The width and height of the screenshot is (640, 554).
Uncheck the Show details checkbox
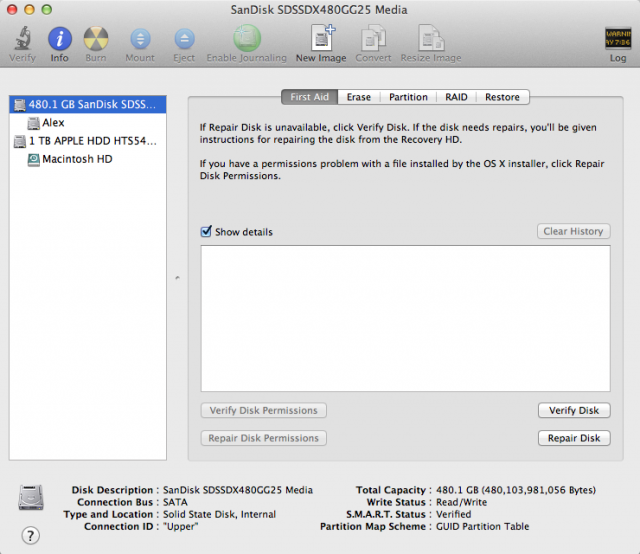[x=206, y=231]
